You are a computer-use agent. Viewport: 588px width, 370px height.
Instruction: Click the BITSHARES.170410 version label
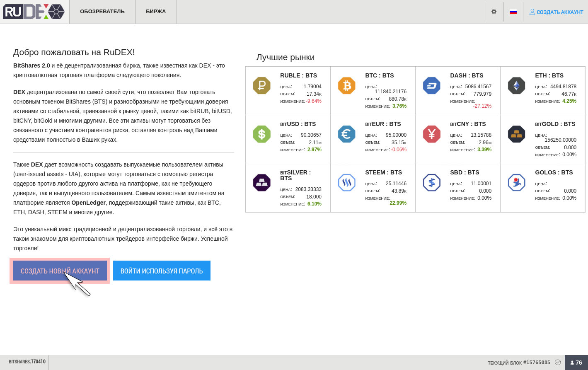(x=27, y=362)
